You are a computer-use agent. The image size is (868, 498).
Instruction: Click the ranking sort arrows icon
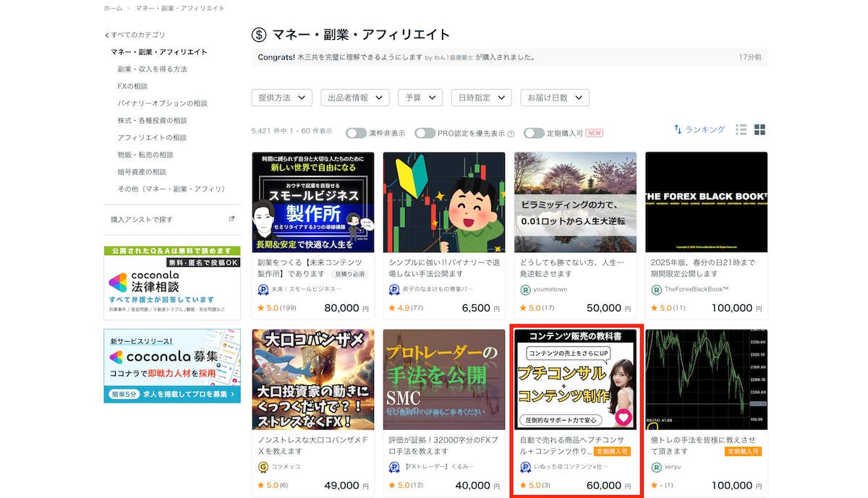678,129
